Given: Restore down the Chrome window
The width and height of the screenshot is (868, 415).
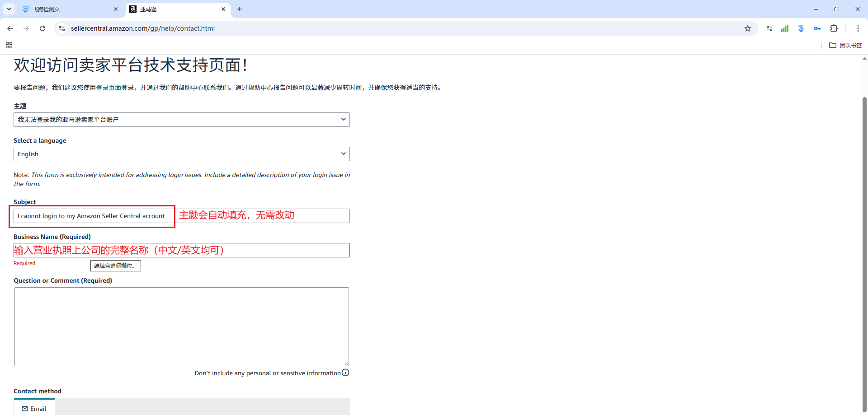Looking at the screenshot, I should point(837,9).
